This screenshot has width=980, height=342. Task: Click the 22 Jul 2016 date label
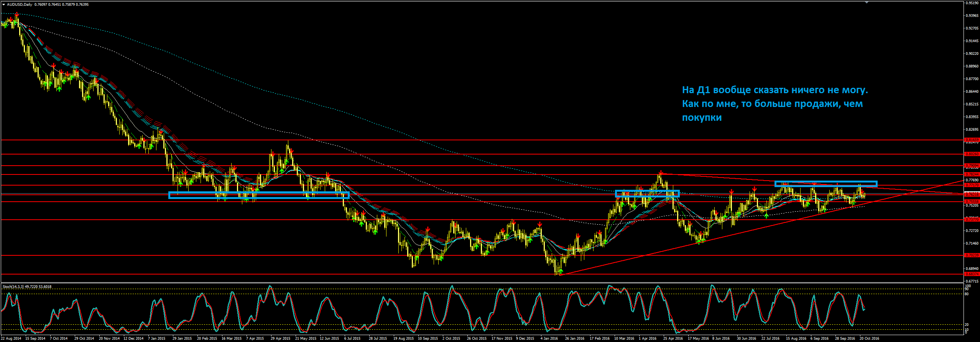(x=770, y=339)
